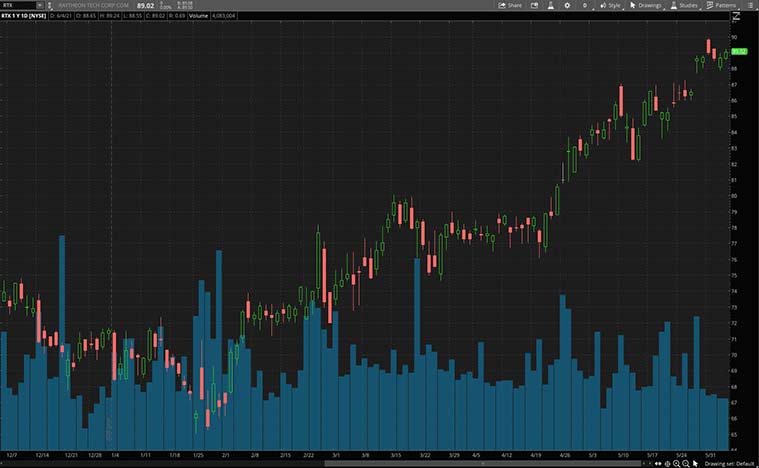Open the D timeframe selector
This screenshot has width=759, height=468.
585,5
